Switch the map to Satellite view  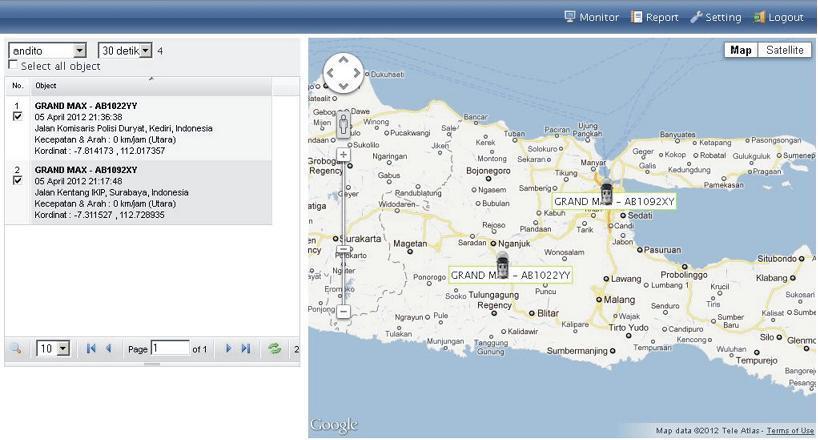click(x=785, y=50)
